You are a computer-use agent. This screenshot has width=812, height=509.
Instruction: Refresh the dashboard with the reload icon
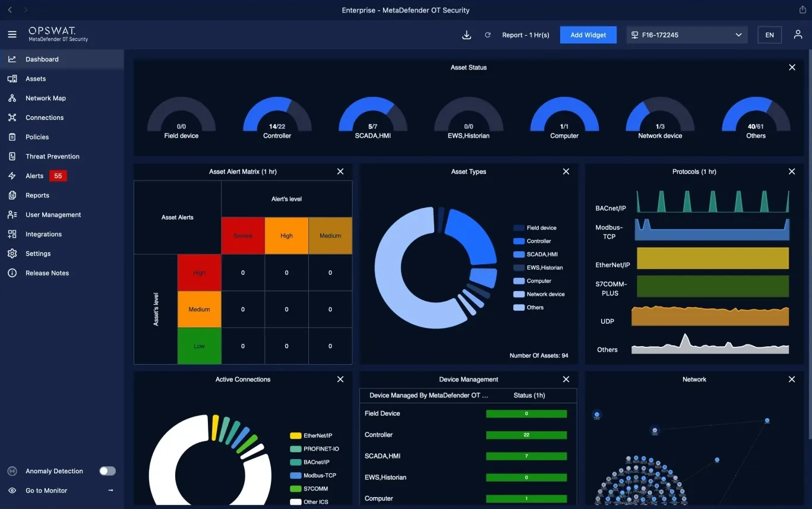[488, 35]
